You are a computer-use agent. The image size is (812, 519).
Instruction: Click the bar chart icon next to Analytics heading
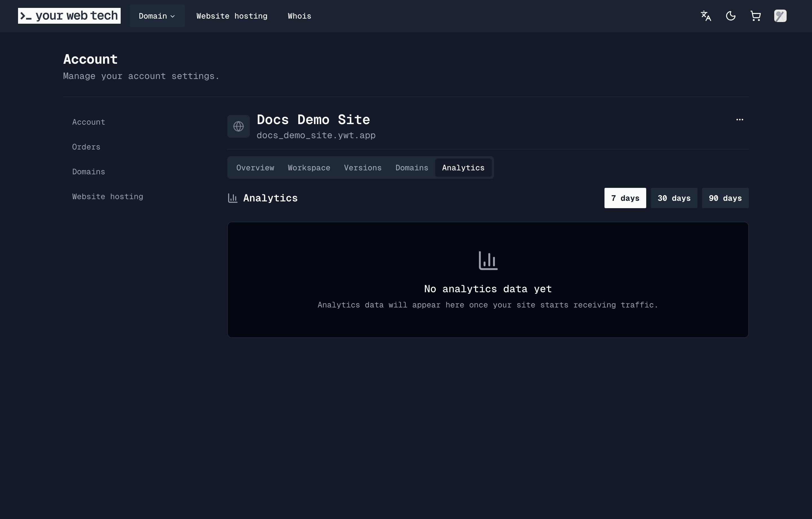233,198
